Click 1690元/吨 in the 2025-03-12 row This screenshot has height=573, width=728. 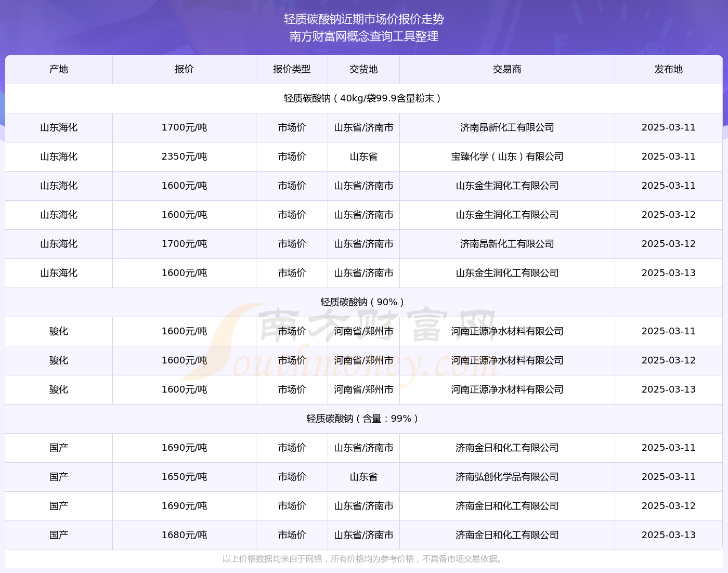click(x=184, y=506)
